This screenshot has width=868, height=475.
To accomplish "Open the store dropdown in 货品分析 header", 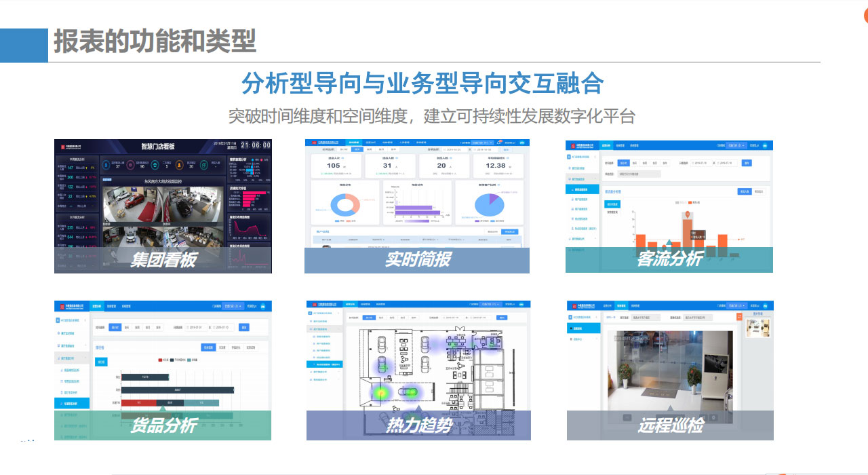I will pyautogui.click(x=233, y=306).
